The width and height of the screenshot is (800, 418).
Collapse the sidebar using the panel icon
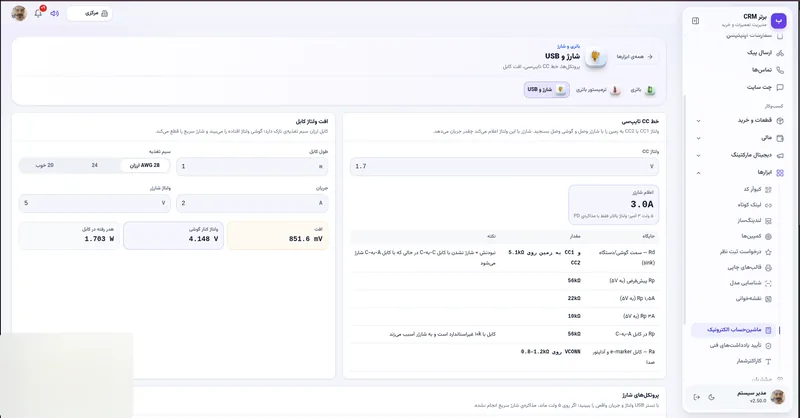(695, 21)
